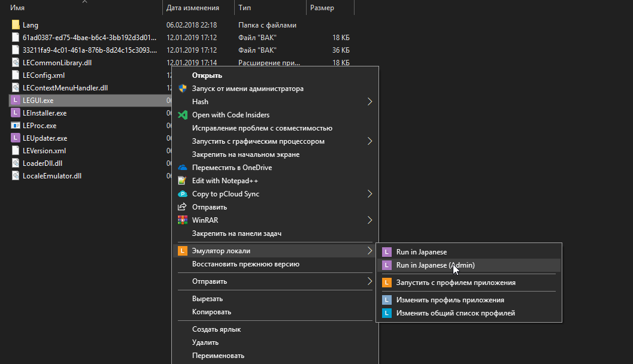This screenshot has height=364, width=633.
Task: Choose Закрепить на начальном экране
Action: click(x=246, y=154)
